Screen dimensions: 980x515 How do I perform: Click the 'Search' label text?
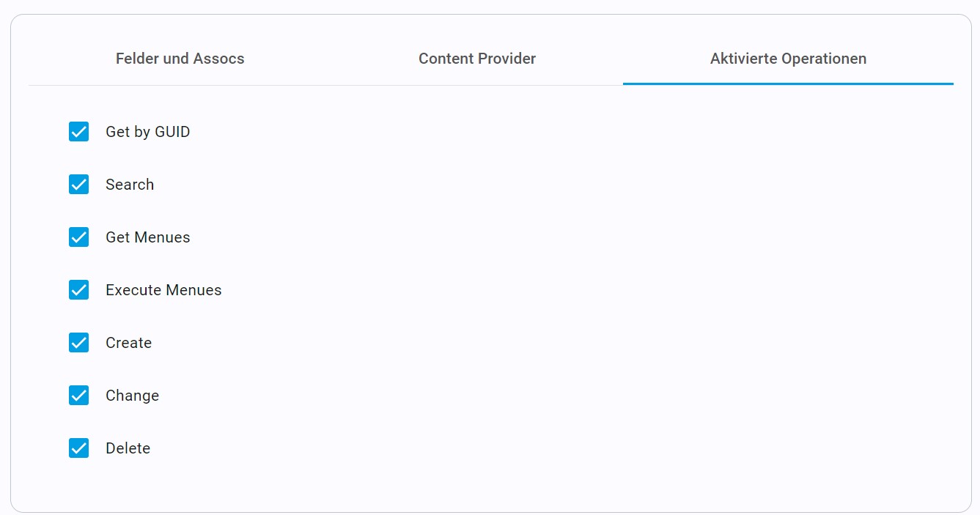tap(130, 185)
